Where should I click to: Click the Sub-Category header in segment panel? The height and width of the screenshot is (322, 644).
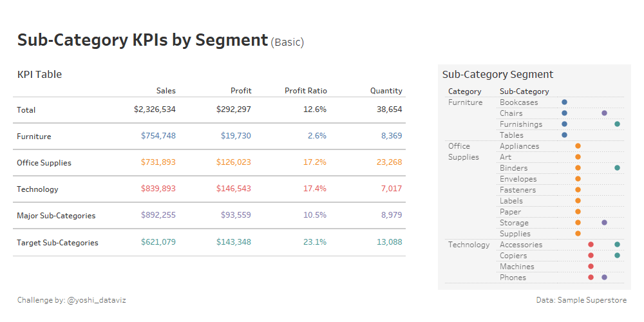click(x=524, y=91)
